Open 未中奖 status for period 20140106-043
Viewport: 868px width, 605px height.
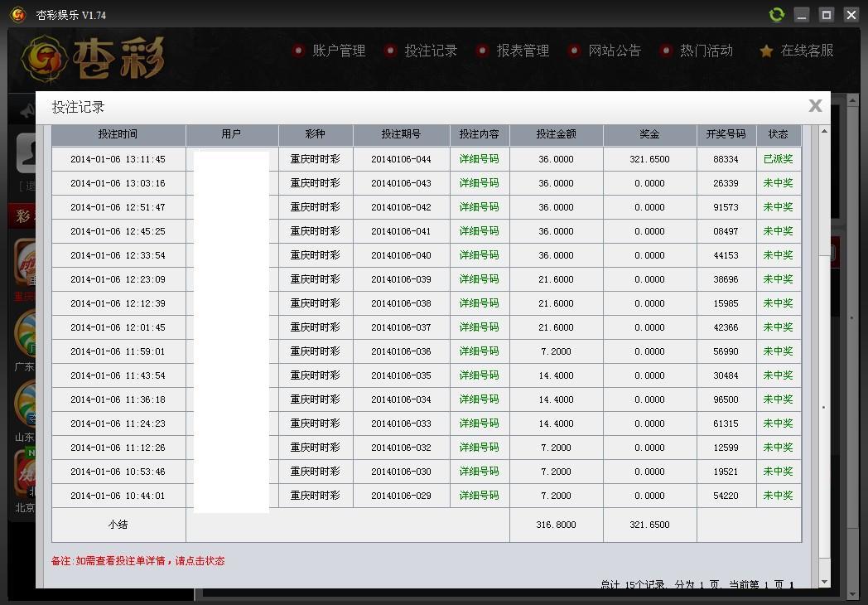pyautogui.click(x=776, y=183)
